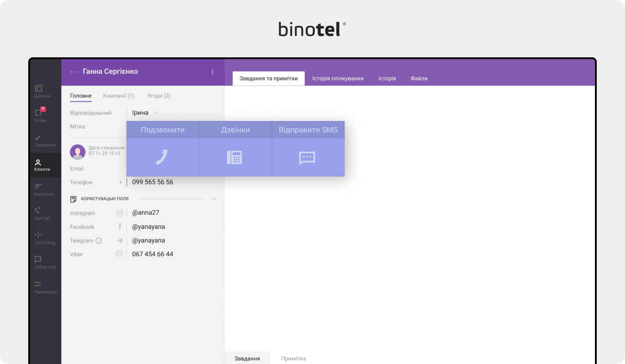
Task: Open Угоди section in the sidebar
Action: 40,115
